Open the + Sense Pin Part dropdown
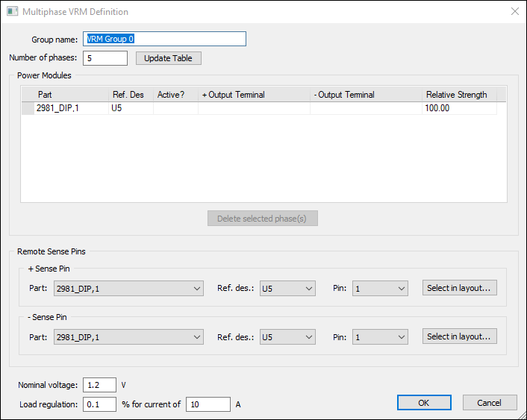Viewport: 527px width, 420px height. point(128,289)
